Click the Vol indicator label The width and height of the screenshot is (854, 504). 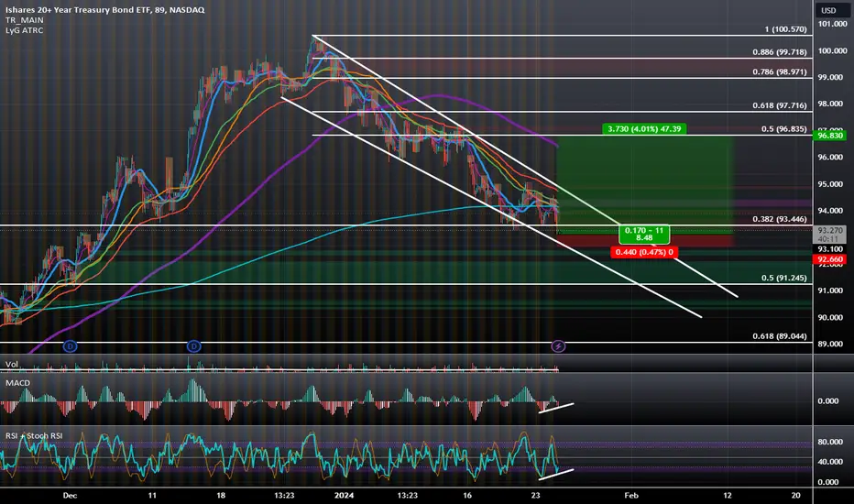[x=12, y=364]
